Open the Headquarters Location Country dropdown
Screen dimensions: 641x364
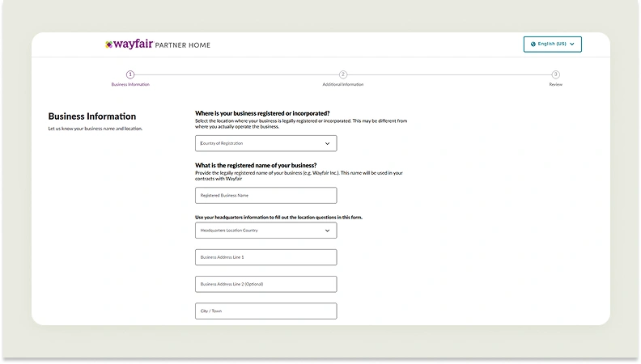click(x=266, y=231)
